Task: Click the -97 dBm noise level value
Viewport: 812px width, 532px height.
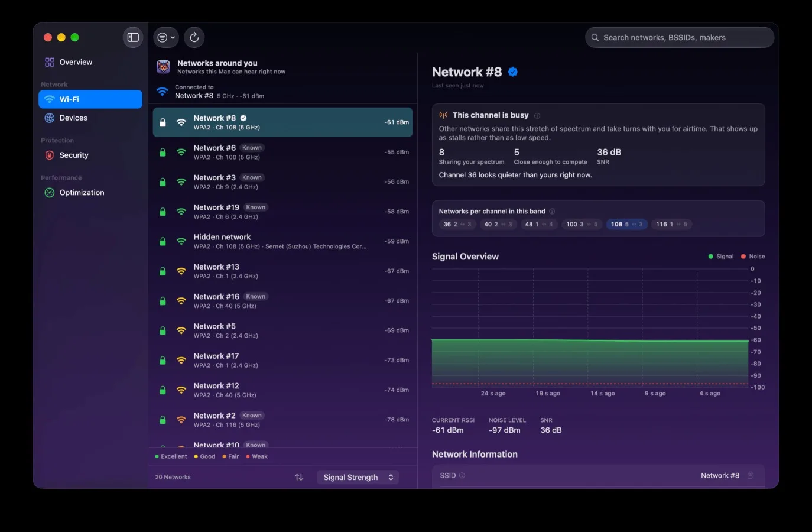Action: click(x=505, y=430)
